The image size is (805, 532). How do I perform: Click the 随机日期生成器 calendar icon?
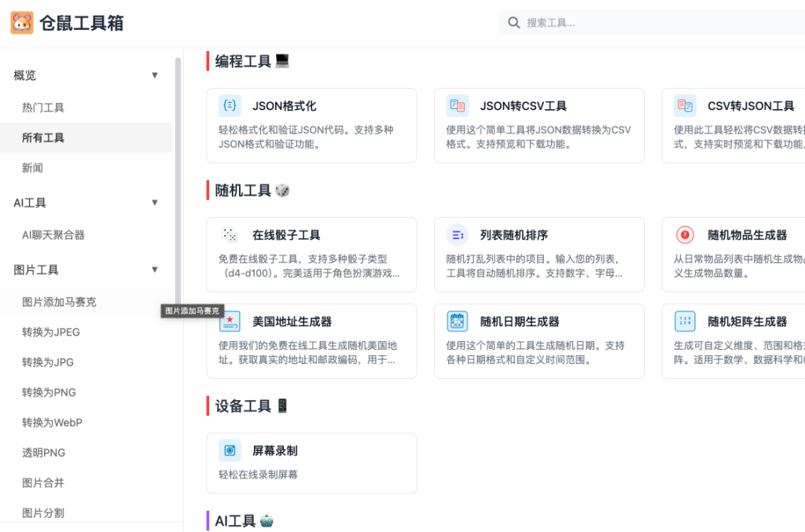458,321
